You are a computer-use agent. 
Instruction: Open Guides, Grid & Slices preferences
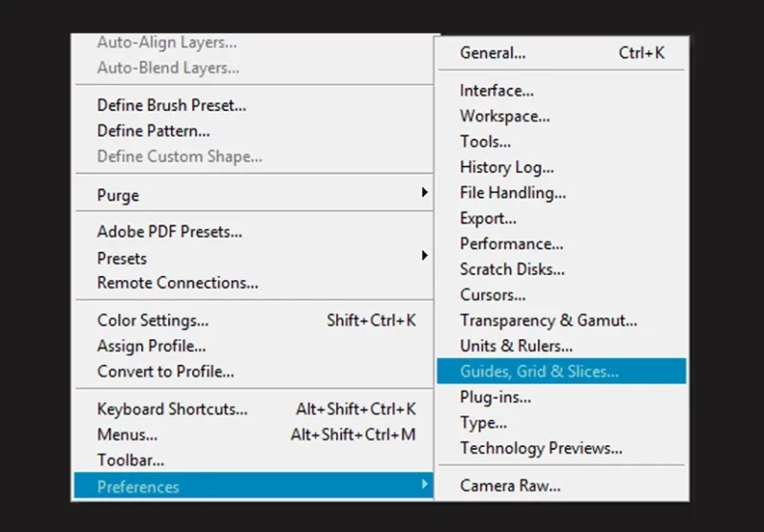point(562,371)
